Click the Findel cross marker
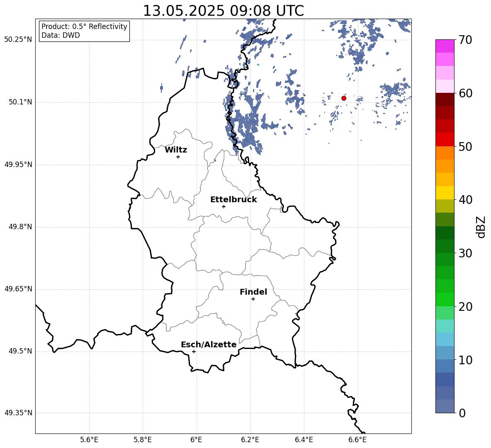This screenshot has width=491, height=448. tap(253, 299)
